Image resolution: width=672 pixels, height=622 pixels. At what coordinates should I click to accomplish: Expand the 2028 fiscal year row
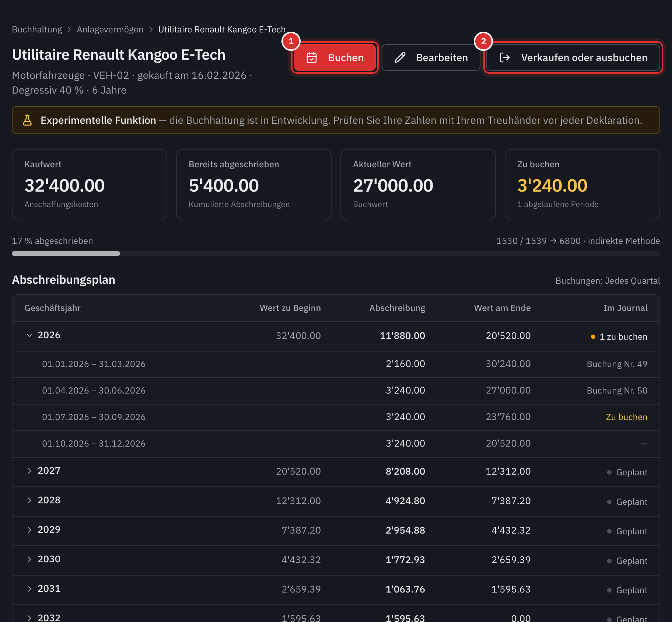pyautogui.click(x=29, y=500)
